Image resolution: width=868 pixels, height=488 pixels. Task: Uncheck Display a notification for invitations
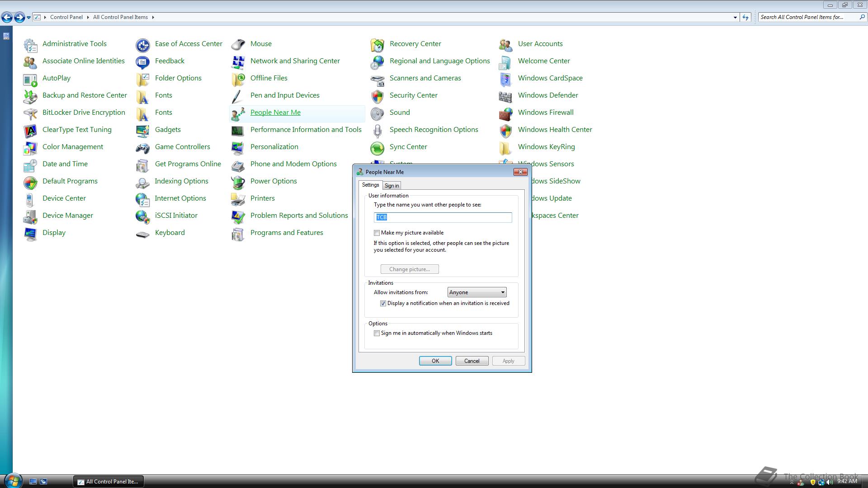click(x=383, y=304)
